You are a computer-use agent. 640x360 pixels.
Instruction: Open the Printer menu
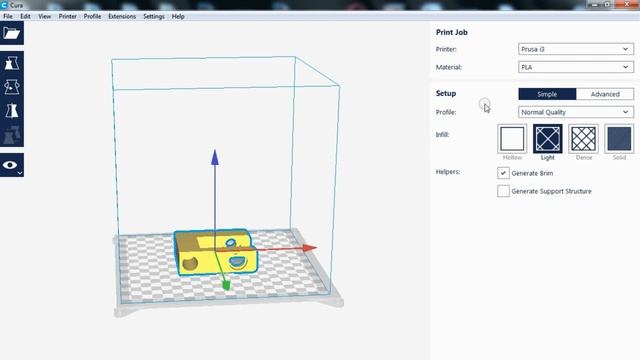pos(67,16)
